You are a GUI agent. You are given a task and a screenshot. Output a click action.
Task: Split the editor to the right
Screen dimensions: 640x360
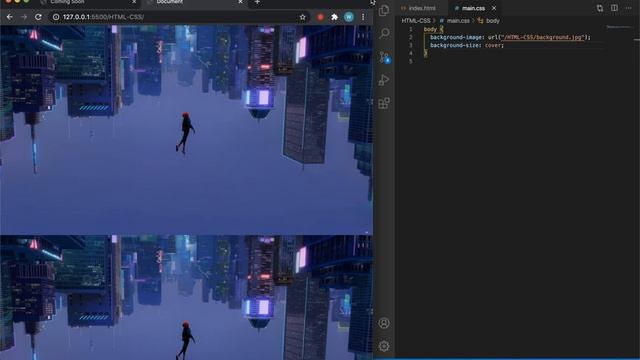[x=614, y=8]
